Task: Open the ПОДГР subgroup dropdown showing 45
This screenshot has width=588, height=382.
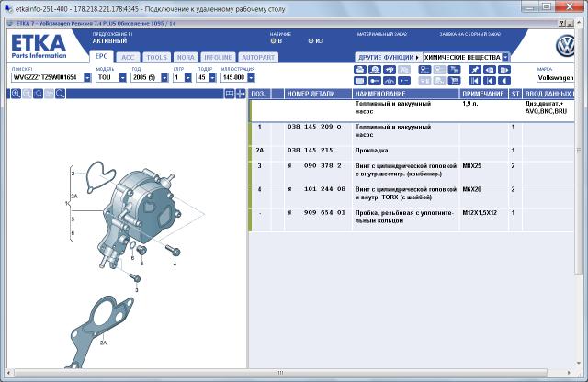Action: pos(212,78)
